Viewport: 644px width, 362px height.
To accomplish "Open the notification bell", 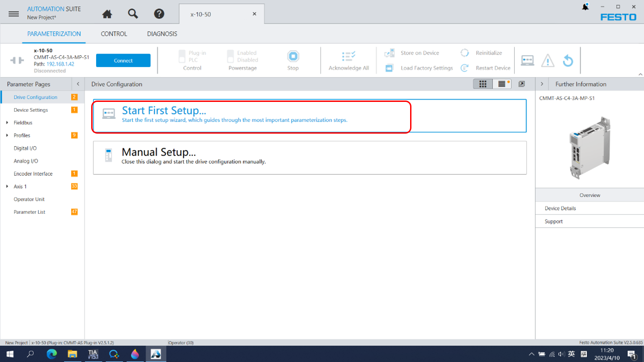I will pyautogui.click(x=585, y=7).
